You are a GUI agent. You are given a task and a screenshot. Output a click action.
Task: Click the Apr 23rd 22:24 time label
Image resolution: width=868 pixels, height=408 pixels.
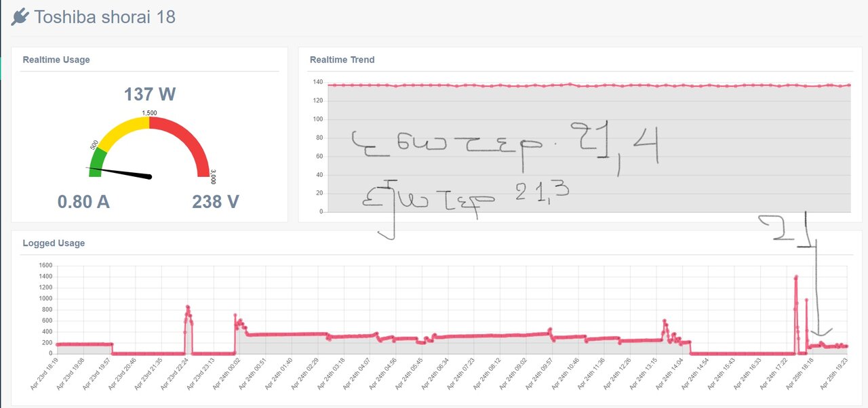coord(175,373)
